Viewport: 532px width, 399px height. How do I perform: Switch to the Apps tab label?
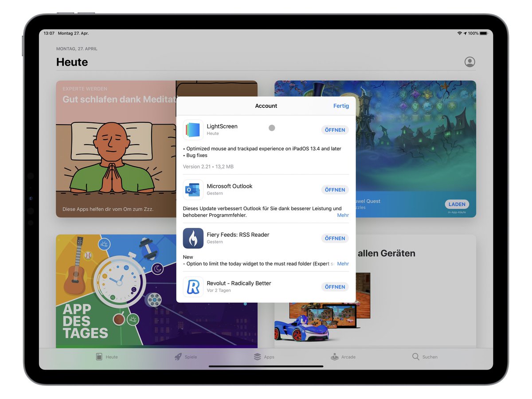coord(269,357)
